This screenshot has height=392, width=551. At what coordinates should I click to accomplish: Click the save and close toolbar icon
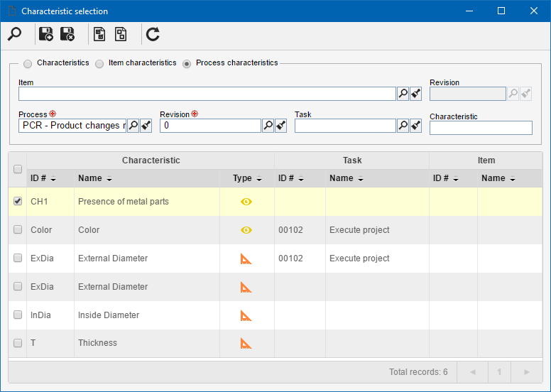point(67,34)
